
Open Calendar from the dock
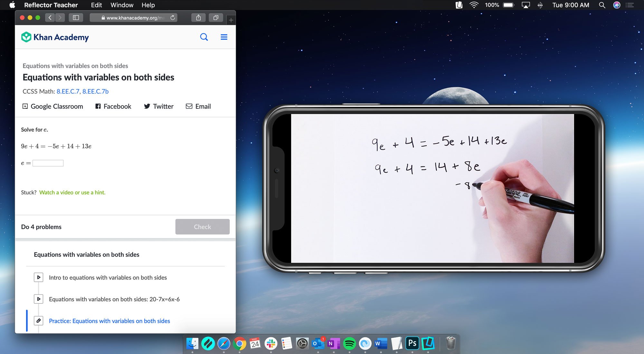pyautogui.click(x=255, y=344)
